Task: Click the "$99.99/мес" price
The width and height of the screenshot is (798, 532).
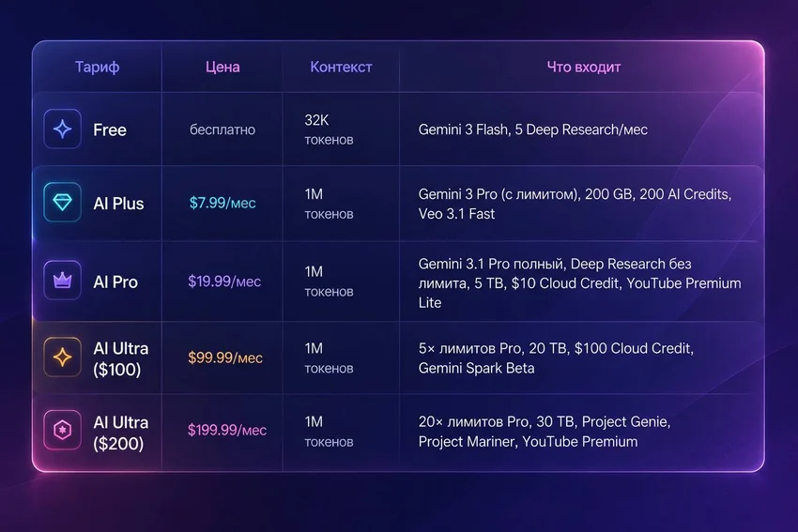Action: click(x=225, y=357)
